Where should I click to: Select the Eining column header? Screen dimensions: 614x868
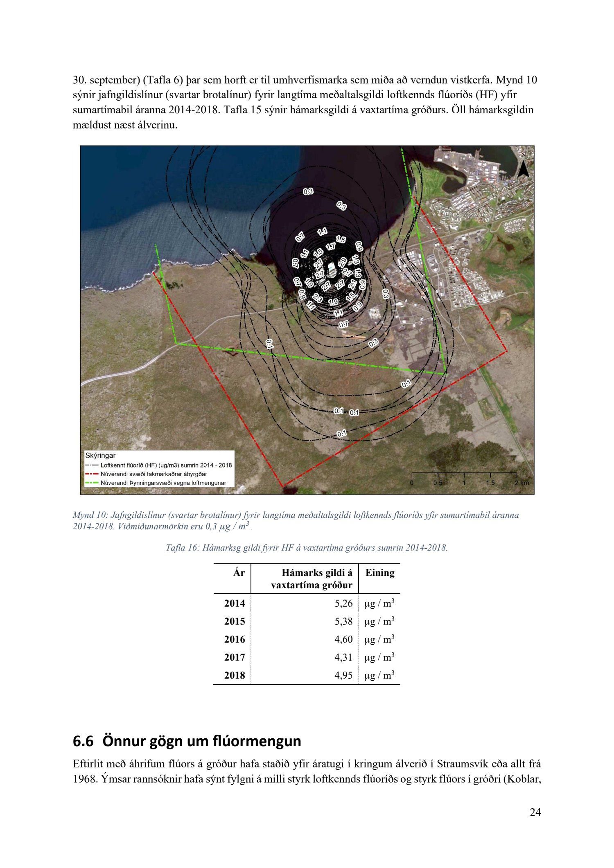379,573
